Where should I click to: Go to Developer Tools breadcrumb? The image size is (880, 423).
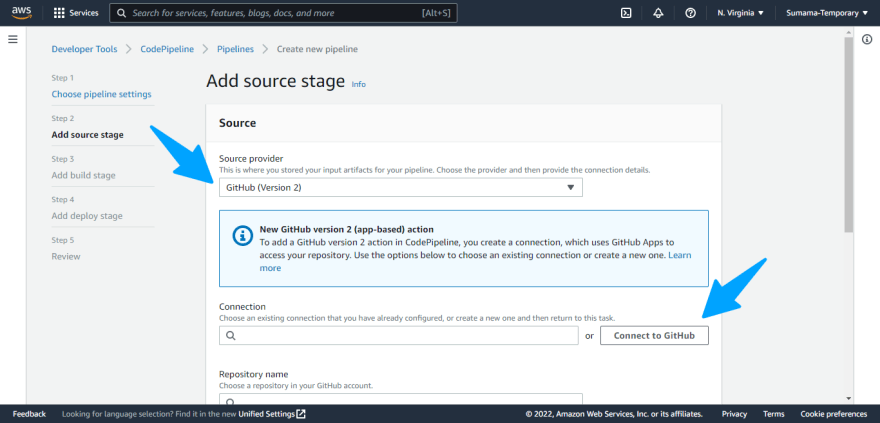tap(85, 49)
